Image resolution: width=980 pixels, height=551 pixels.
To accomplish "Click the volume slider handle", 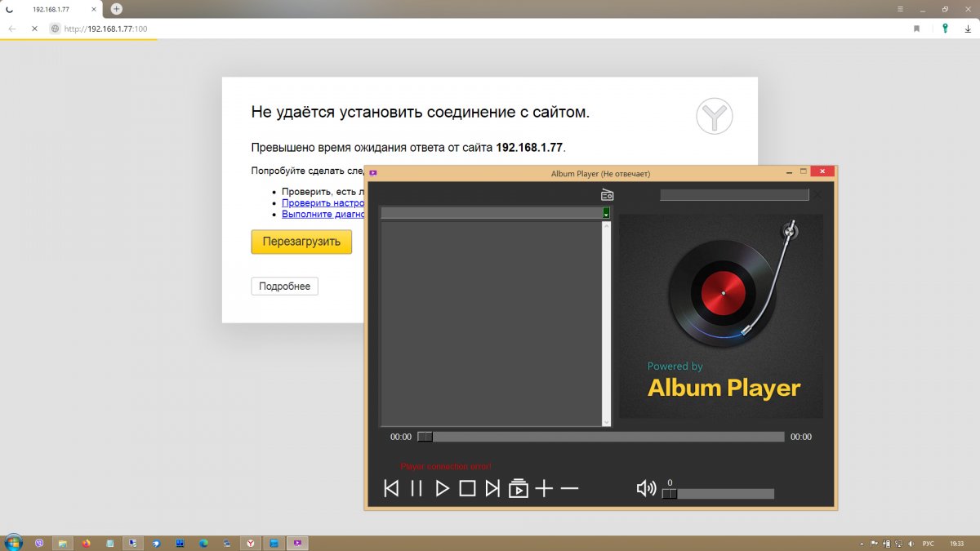I will click(x=669, y=493).
